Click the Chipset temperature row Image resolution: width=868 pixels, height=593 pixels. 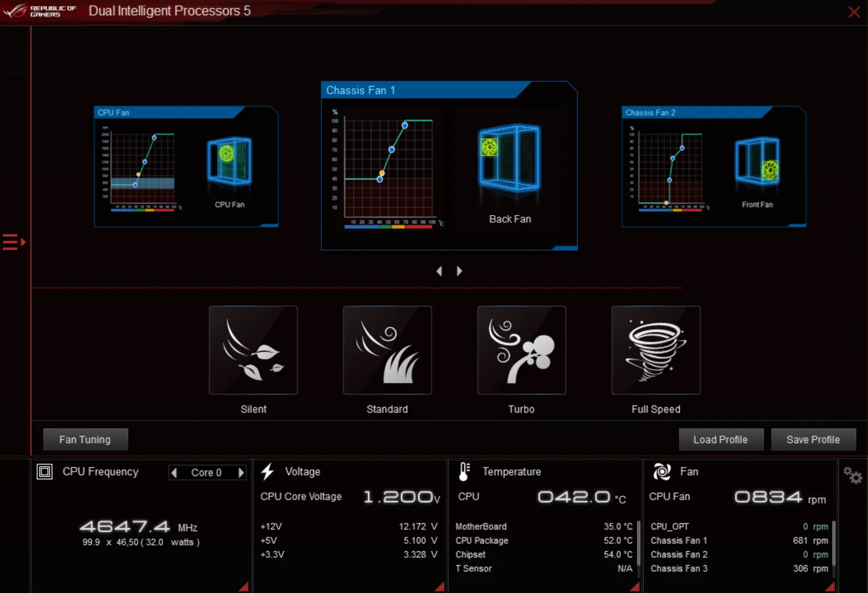click(x=544, y=555)
